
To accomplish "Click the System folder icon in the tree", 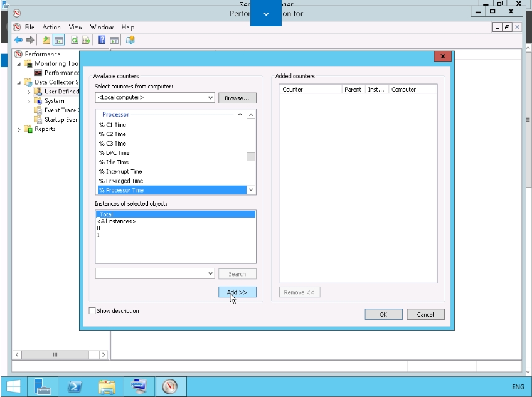I will point(38,101).
